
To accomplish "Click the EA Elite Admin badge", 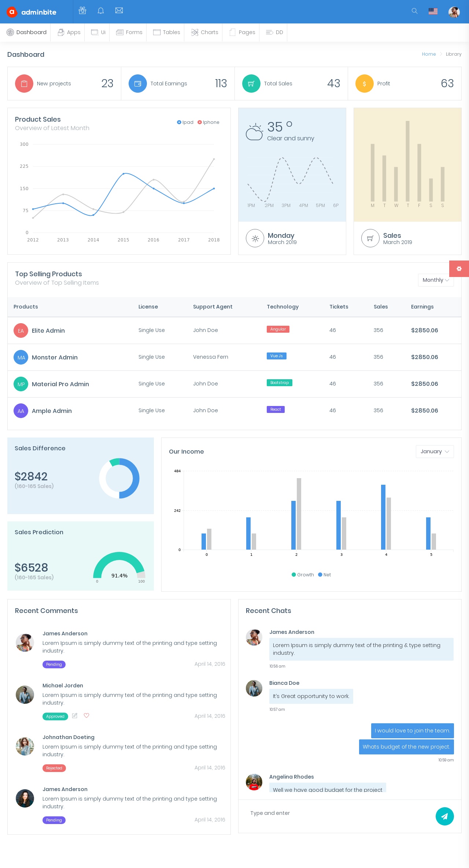I will coord(21,330).
